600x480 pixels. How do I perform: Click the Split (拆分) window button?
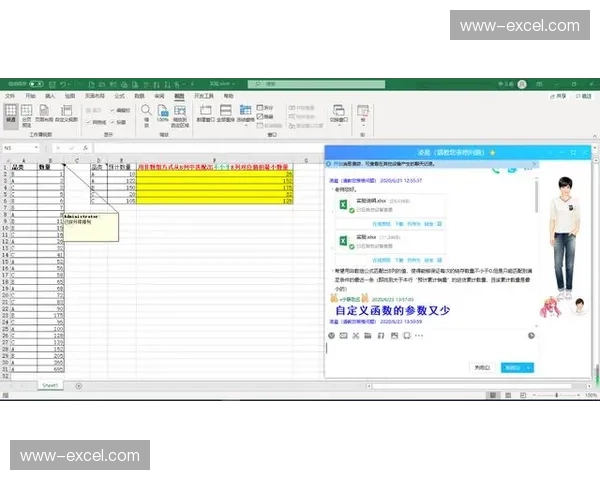coord(265,108)
